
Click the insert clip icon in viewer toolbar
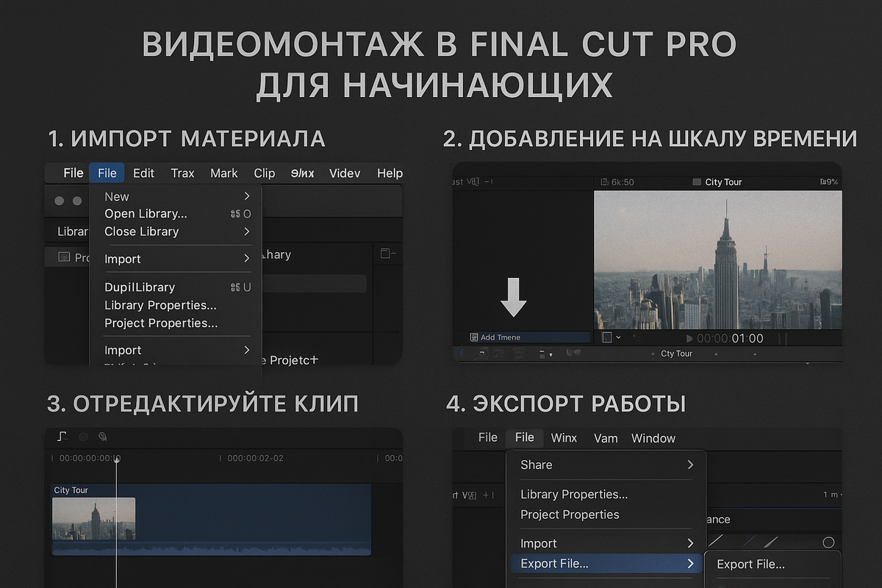click(501, 354)
